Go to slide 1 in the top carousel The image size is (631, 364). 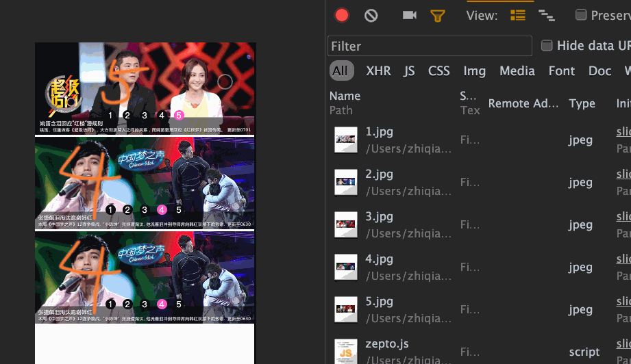pyautogui.click(x=110, y=116)
